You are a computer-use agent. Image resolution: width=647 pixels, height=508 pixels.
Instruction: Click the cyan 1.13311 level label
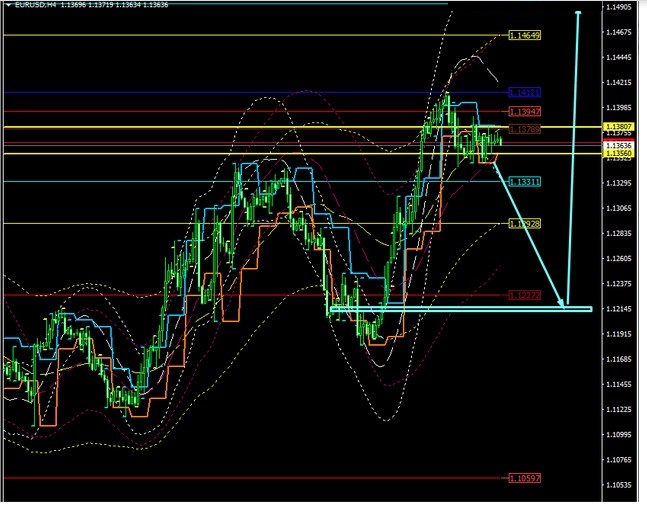coord(524,181)
